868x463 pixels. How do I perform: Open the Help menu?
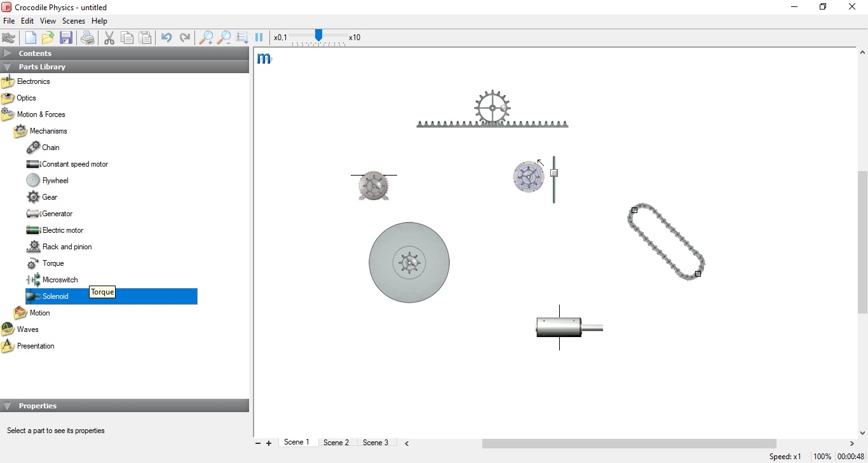coord(99,21)
